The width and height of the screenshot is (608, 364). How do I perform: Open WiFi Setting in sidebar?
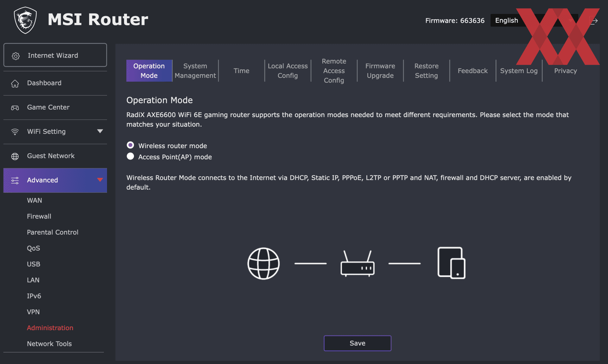pyautogui.click(x=55, y=132)
